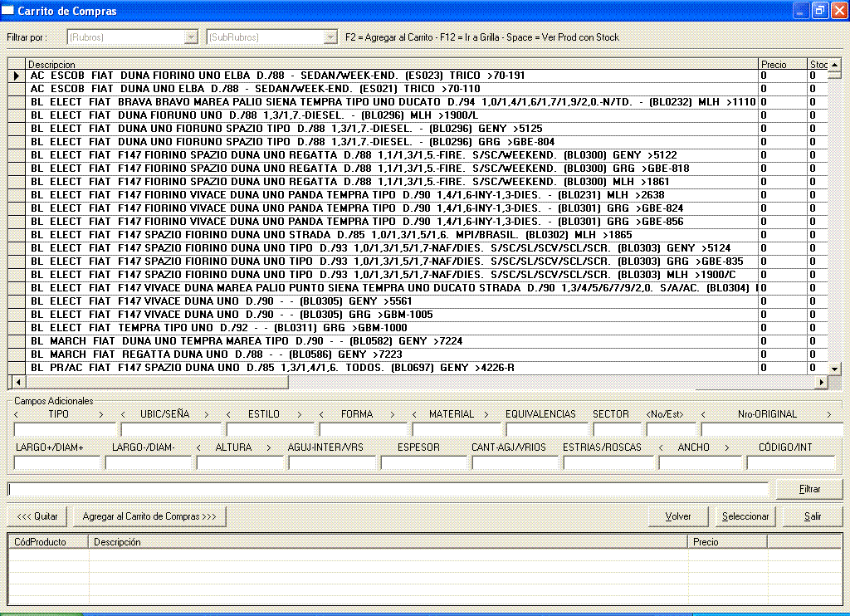850x616 pixels.
Task: Click the horizontal scrollbar right arrow
Action: [x=822, y=382]
